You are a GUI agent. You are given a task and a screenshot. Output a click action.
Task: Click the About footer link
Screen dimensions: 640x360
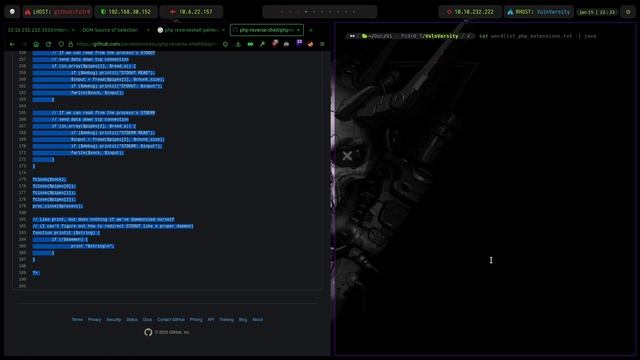point(257,320)
